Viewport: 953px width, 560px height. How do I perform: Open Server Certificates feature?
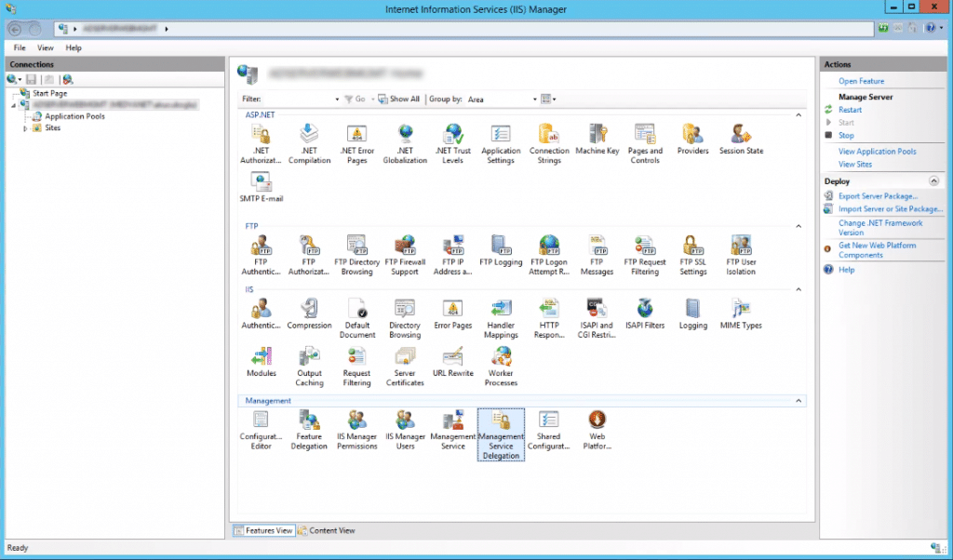click(405, 367)
